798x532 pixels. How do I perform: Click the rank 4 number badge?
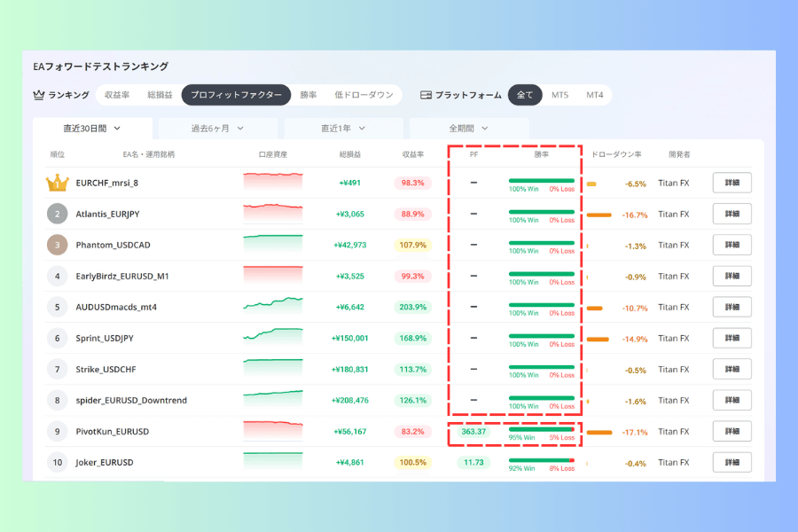[x=58, y=276]
